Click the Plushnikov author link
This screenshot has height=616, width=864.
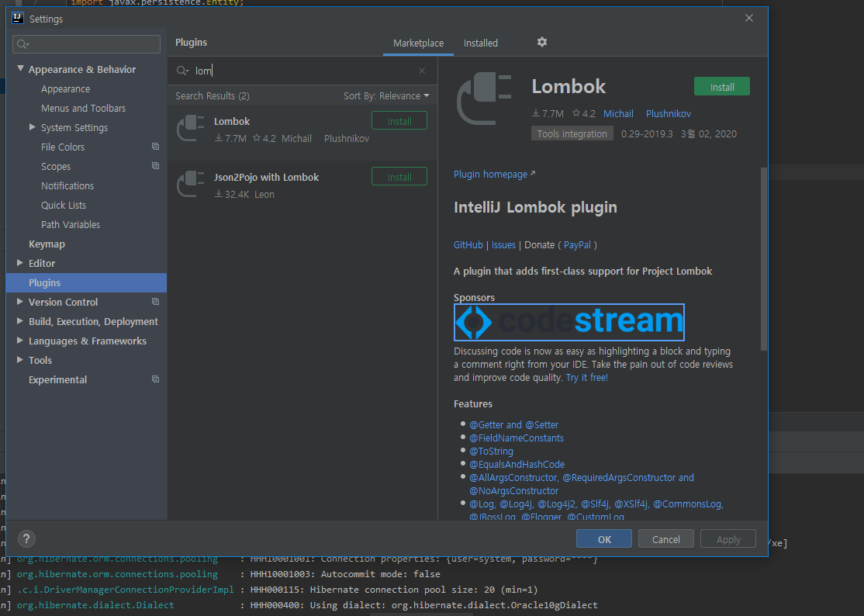tap(669, 113)
